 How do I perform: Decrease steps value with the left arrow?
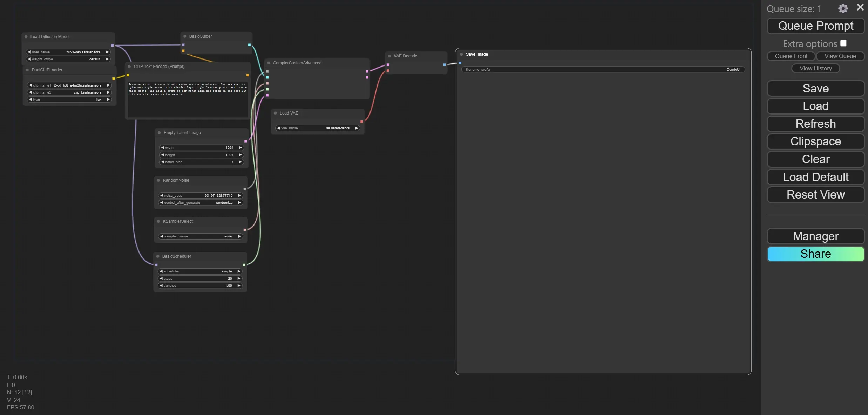161,279
